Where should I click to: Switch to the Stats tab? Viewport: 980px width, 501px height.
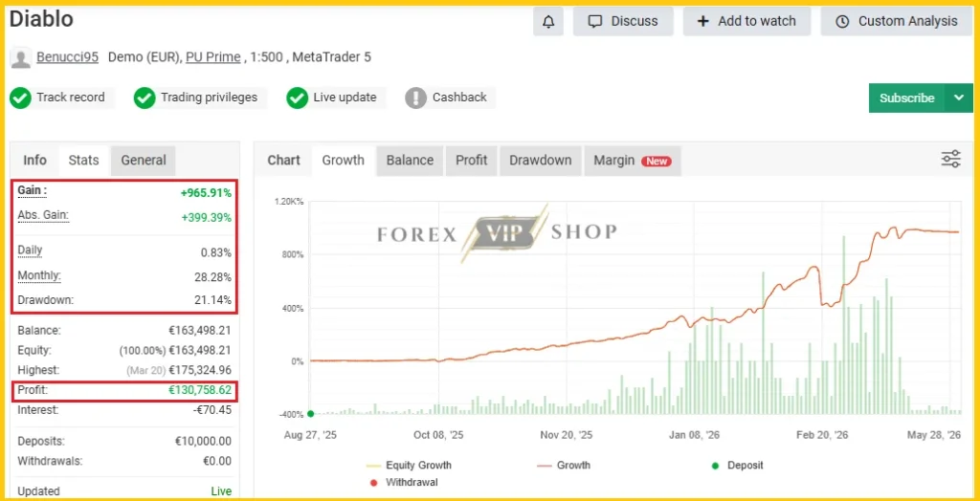coord(84,161)
